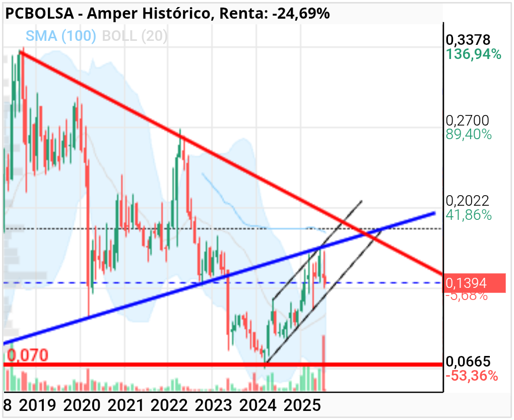Click the 2024 year label on time axis
Screen dimensions: 514x420
coord(258,405)
